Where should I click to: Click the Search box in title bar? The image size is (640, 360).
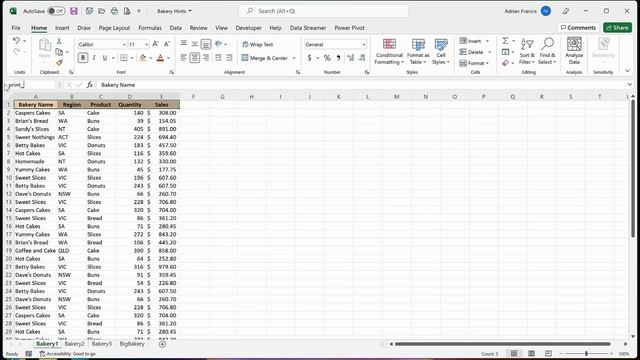coord(323,11)
